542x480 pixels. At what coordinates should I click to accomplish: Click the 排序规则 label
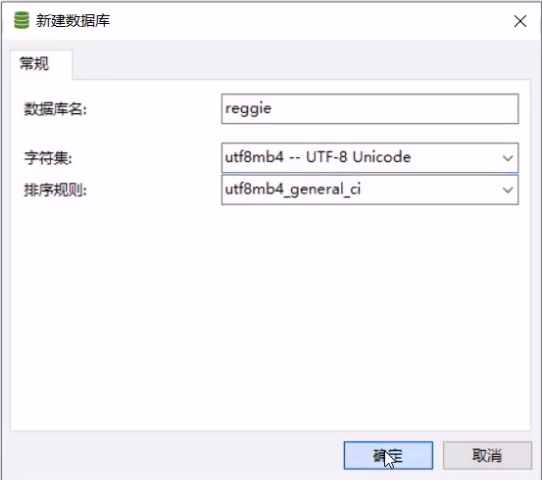[55, 190]
